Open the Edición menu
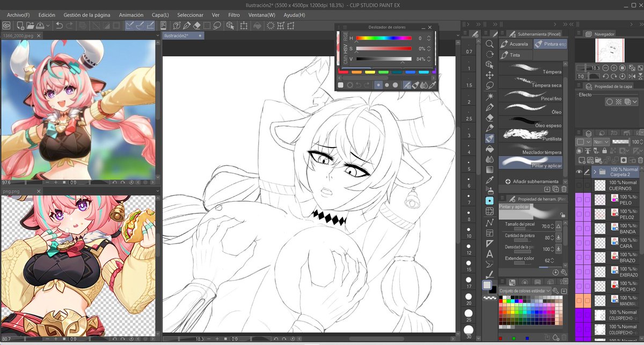This screenshot has height=345, width=644. point(47,15)
